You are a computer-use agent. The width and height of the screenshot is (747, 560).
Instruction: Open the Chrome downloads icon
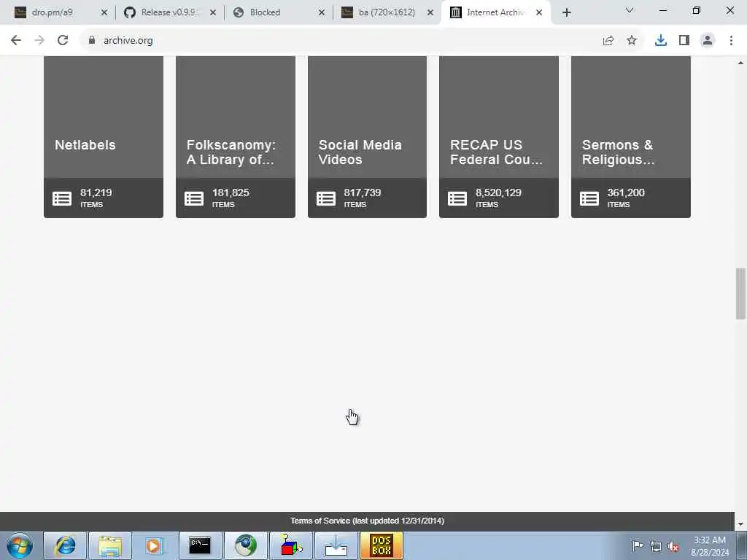click(661, 41)
